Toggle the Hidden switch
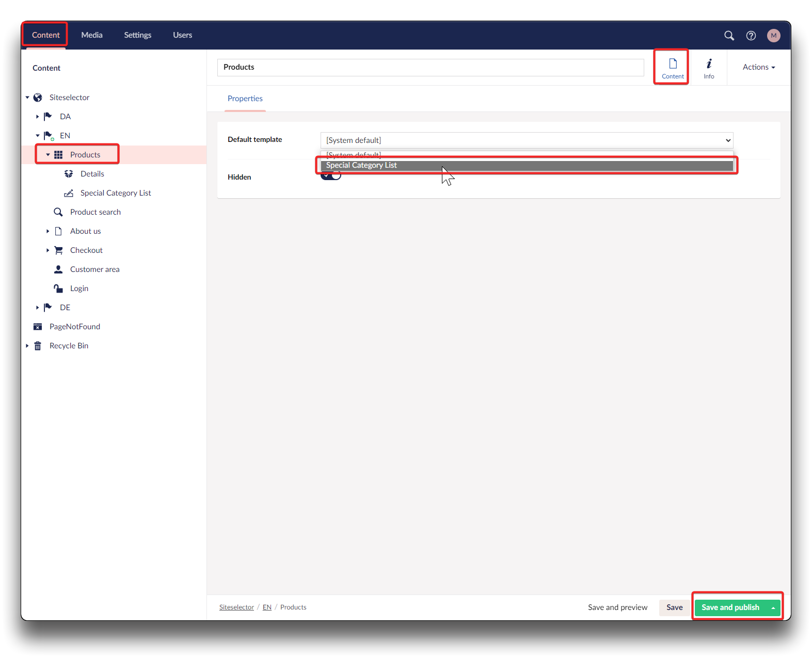This screenshot has width=812, height=658. coord(331,176)
